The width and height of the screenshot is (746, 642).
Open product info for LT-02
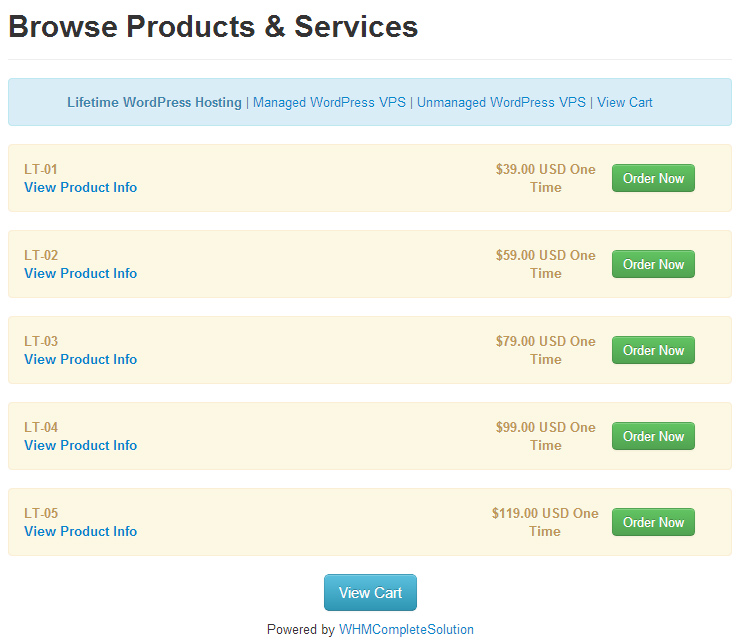tap(80, 273)
